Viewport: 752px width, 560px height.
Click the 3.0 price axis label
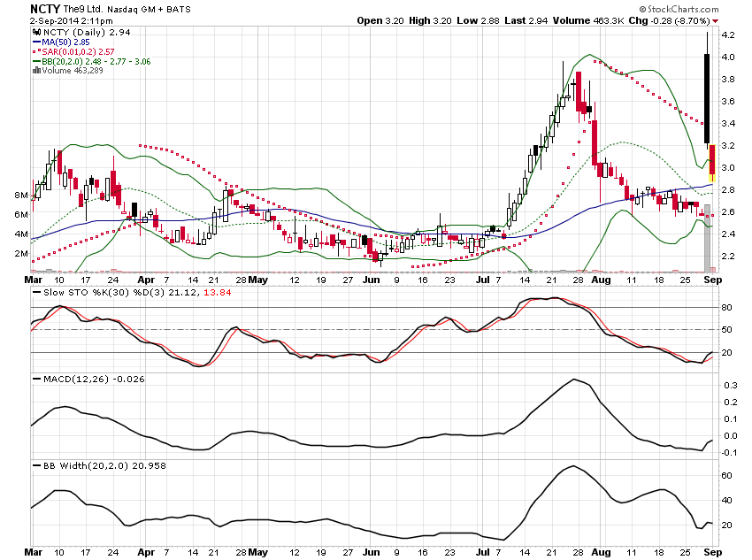pyautogui.click(x=727, y=168)
